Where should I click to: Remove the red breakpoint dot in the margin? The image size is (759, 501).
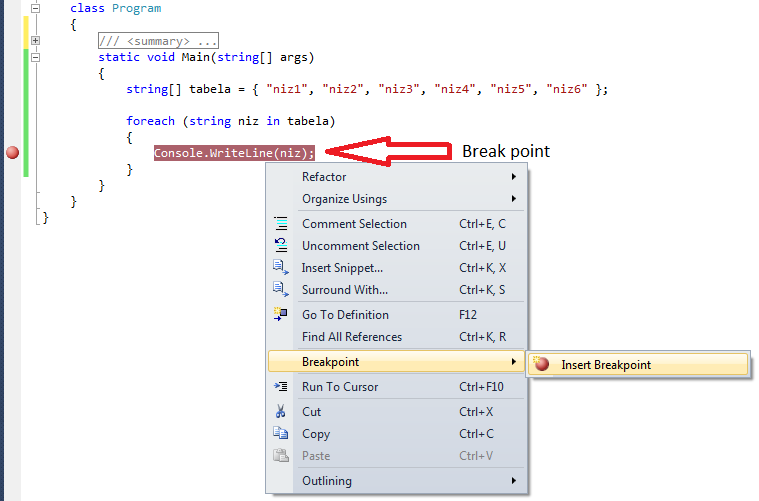[x=13, y=153]
